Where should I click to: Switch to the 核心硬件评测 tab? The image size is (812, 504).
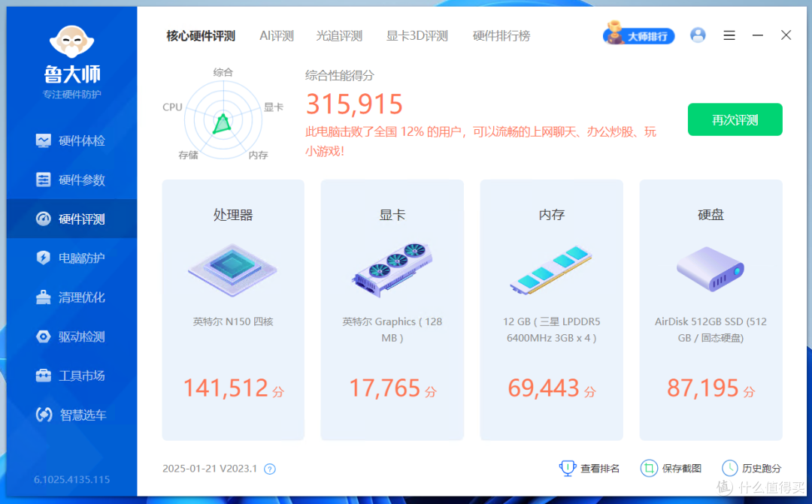pos(201,36)
